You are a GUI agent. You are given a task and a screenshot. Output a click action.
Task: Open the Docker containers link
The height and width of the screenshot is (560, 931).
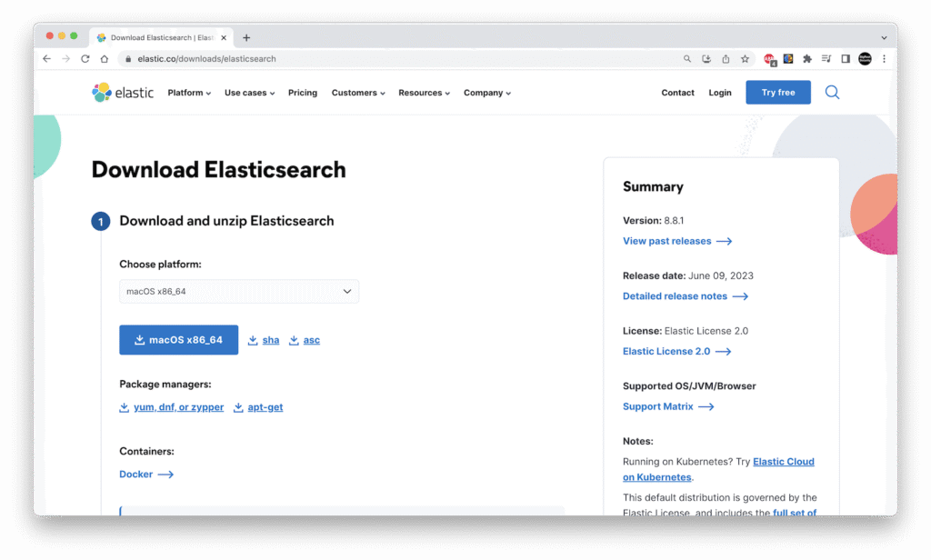tap(146, 474)
